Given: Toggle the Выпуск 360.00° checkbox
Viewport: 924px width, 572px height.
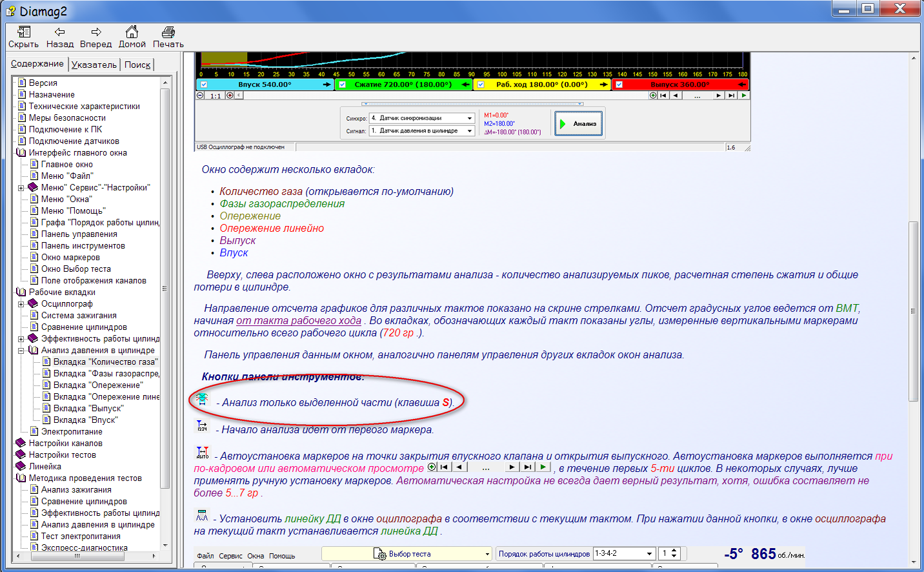Looking at the screenshot, I should tap(619, 85).
